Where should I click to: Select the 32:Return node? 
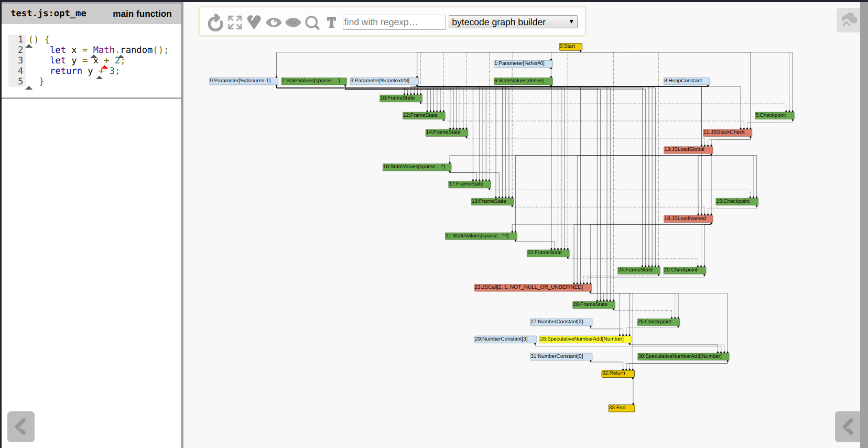pyautogui.click(x=617, y=373)
